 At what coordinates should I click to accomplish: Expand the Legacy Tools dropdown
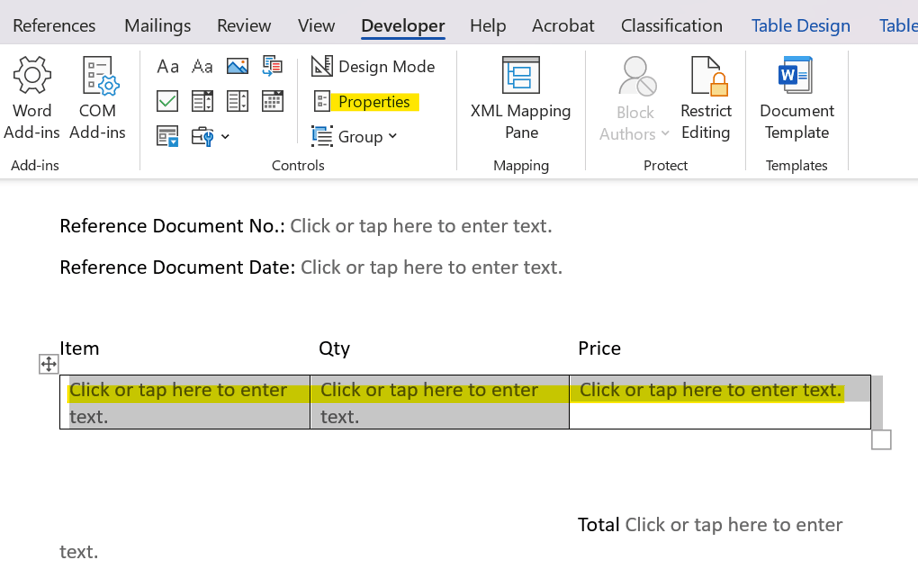point(210,136)
